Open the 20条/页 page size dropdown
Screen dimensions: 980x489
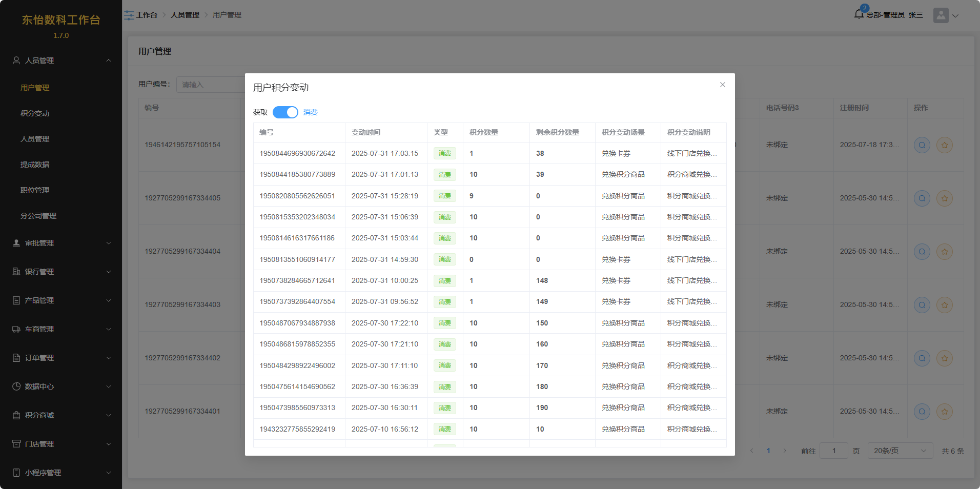point(900,451)
